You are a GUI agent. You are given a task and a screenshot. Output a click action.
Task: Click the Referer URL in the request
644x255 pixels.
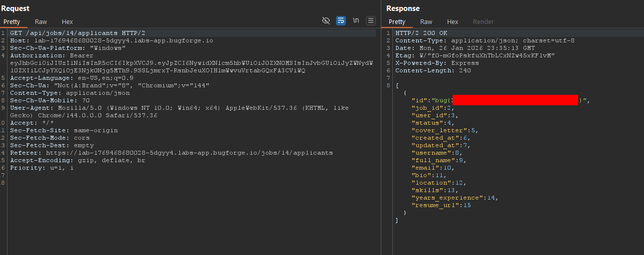click(x=189, y=153)
